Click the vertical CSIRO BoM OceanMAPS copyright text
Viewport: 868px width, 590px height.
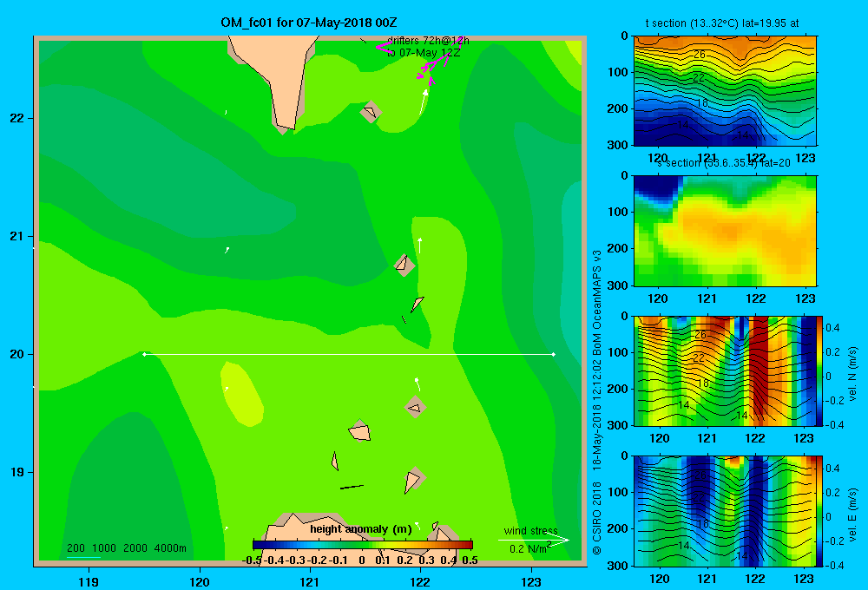pos(597,401)
